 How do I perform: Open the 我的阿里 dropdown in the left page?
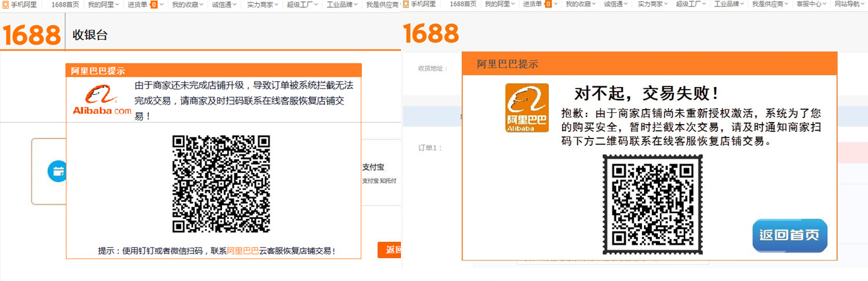(x=103, y=5)
